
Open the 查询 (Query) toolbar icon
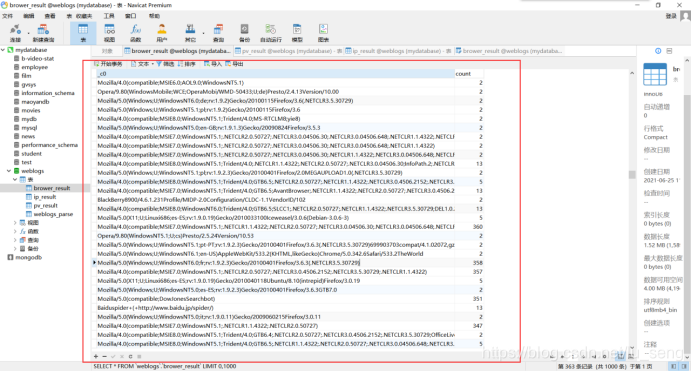(218, 33)
